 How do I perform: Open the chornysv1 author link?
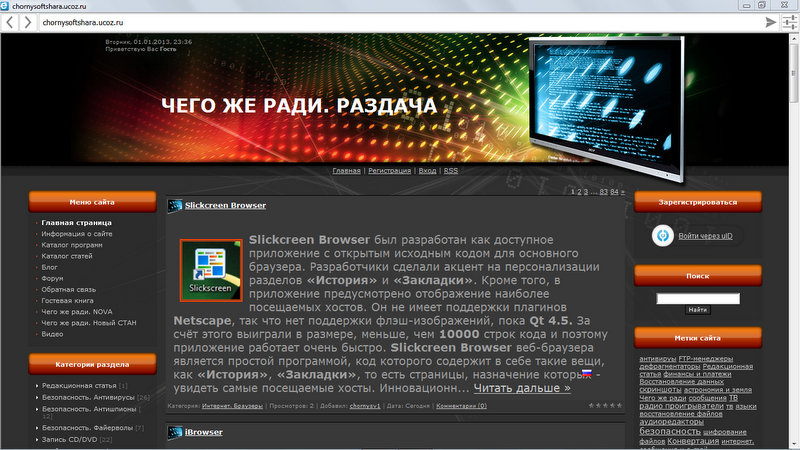[x=365, y=406]
